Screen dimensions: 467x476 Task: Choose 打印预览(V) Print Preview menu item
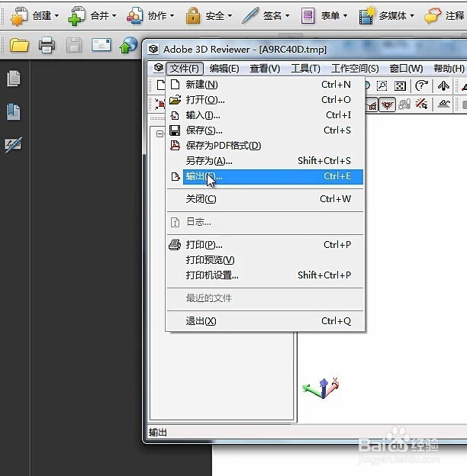(x=265, y=260)
